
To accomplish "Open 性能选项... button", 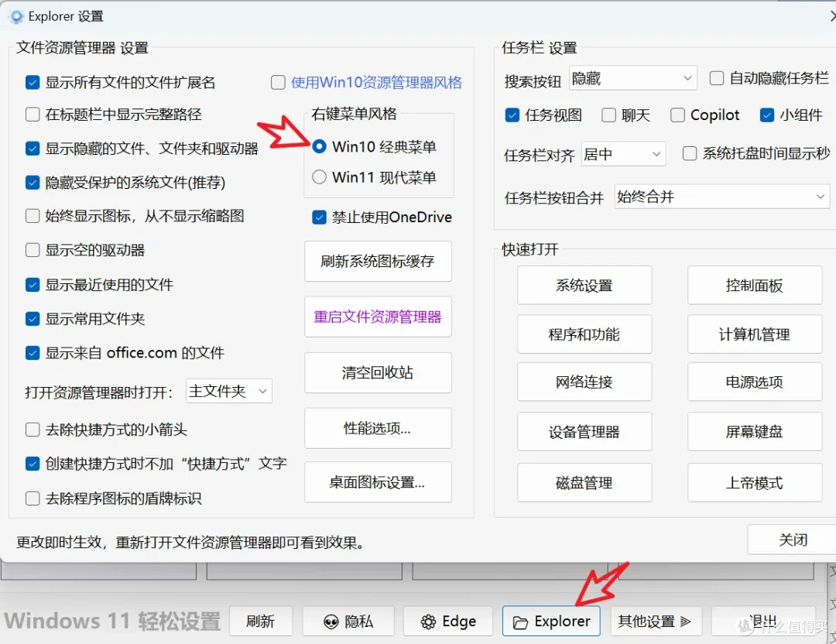I will [378, 428].
